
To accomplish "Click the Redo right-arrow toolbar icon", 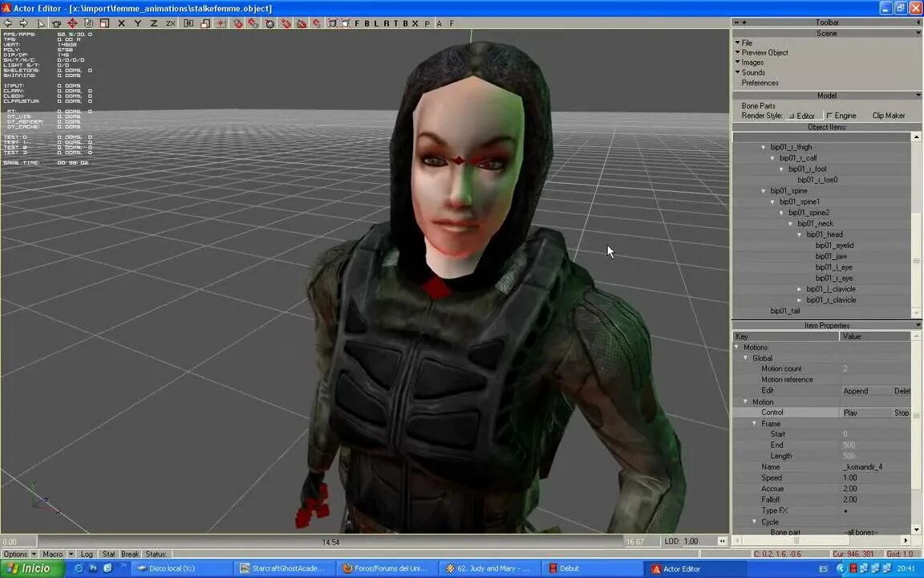I will 23,23.
